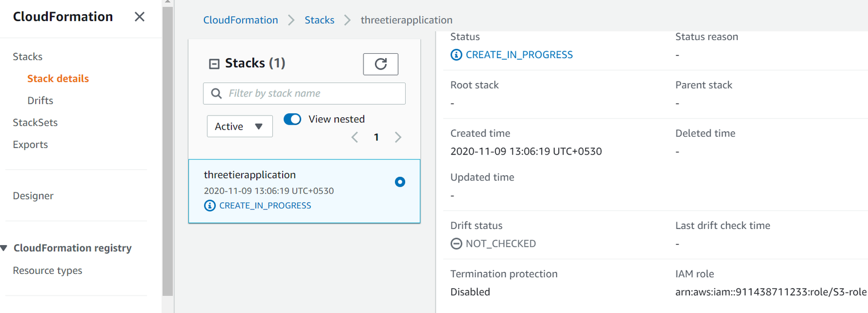868x313 pixels.
Task: Click the Filter by stack name field
Action: point(312,93)
